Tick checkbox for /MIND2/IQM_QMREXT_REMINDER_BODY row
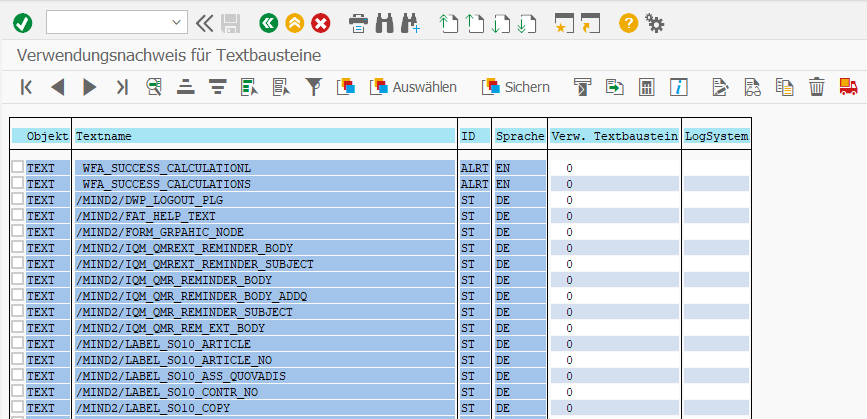 (x=18, y=247)
